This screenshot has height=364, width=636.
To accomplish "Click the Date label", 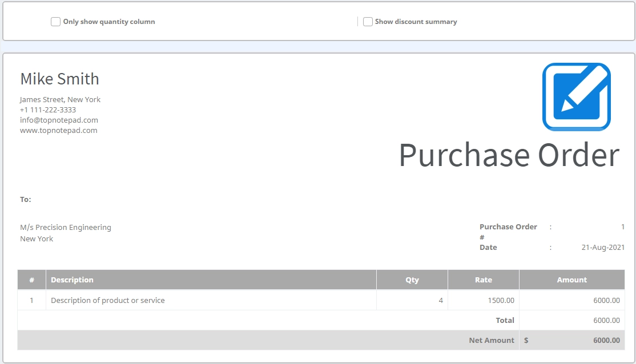I will coord(488,247).
